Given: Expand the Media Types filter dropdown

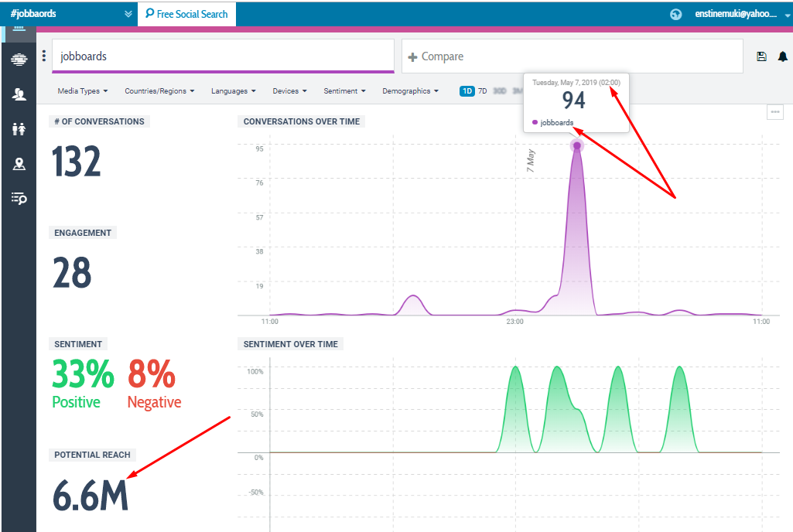Looking at the screenshot, I should click(82, 91).
